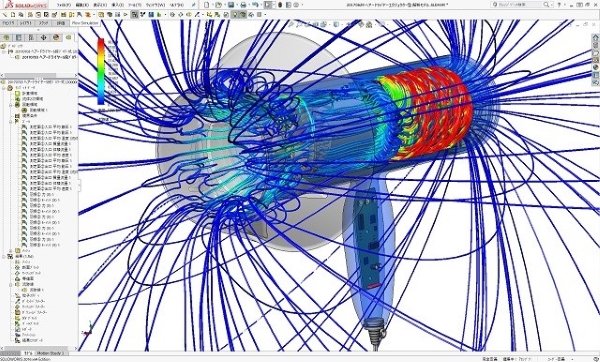Collapse the Goals folder in the analysis tree
Image resolution: width=600 pixels, height=362 pixels.
pos(11,121)
